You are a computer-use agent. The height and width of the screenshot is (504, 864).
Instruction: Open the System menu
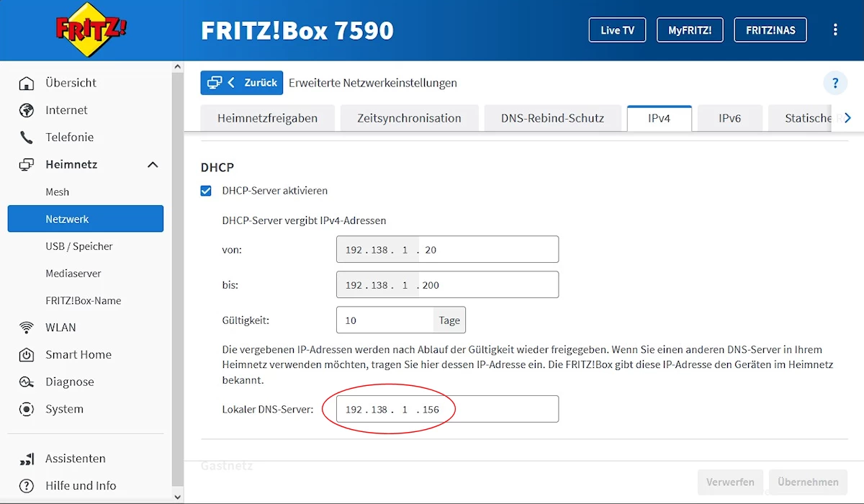pos(65,410)
